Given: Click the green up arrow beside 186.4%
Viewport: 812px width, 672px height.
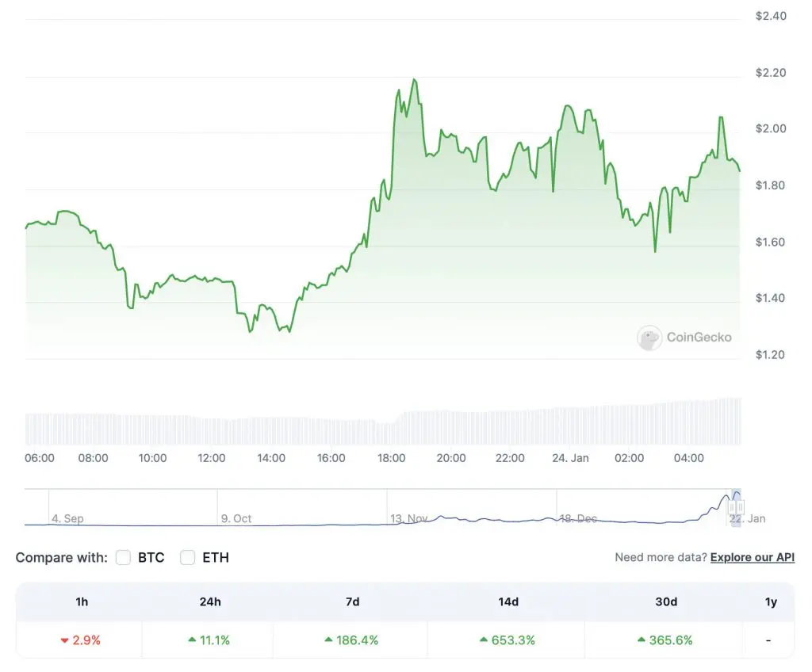Looking at the screenshot, I should (x=328, y=640).
